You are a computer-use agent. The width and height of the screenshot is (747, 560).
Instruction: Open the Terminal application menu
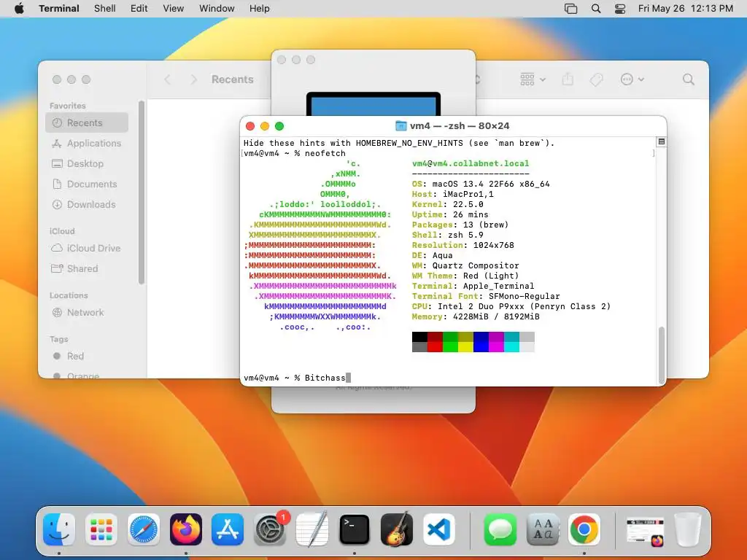tap(59, 9)
